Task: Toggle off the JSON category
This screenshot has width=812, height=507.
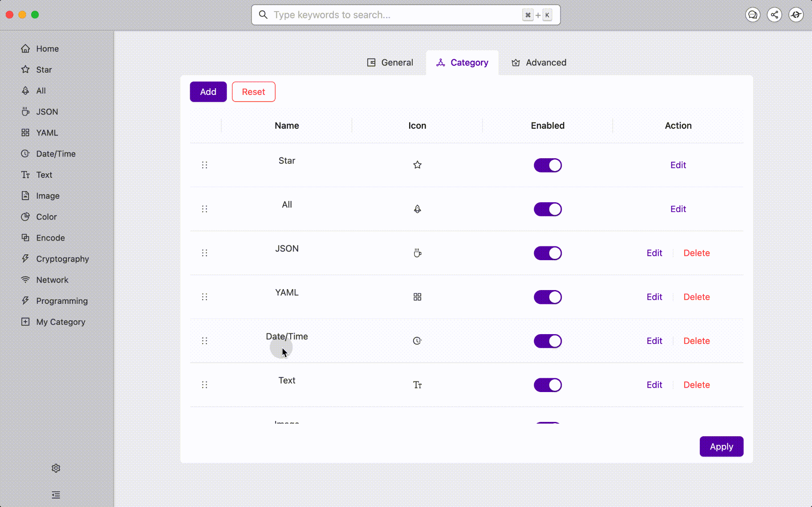Action: click(x=548, y=253)
